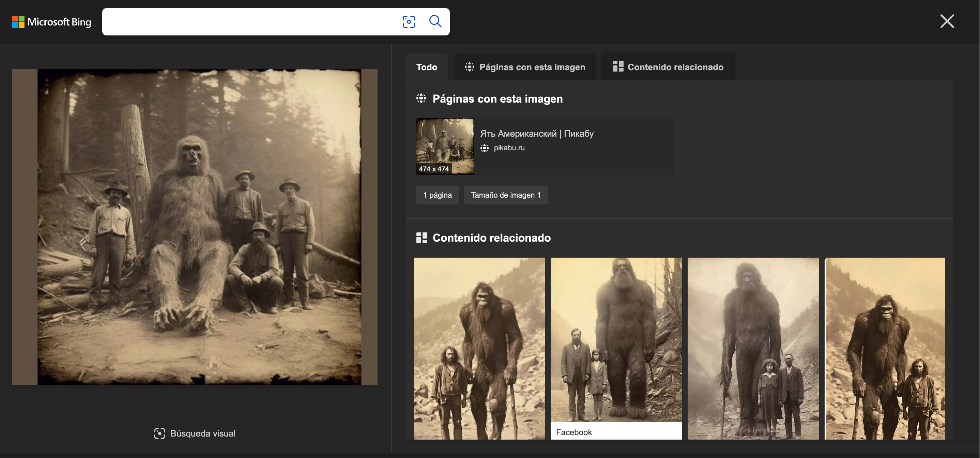The image size is (980, 458).
Task: Open the Páginas con esta imagen tab
Action: (525, 67)
